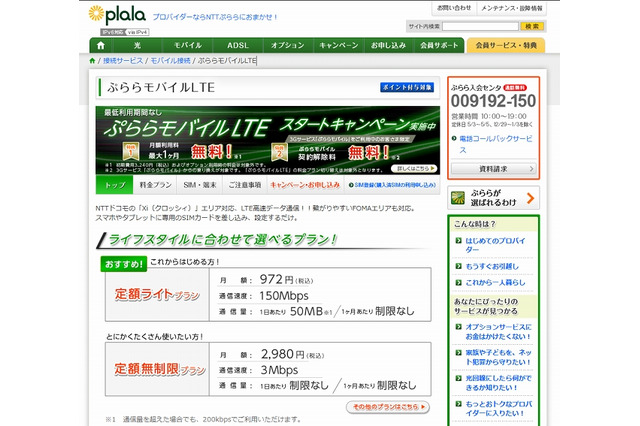This screenshot has height=426, width=640.
Task: Click the おすすめ! green label
Action: pos(124,264)
